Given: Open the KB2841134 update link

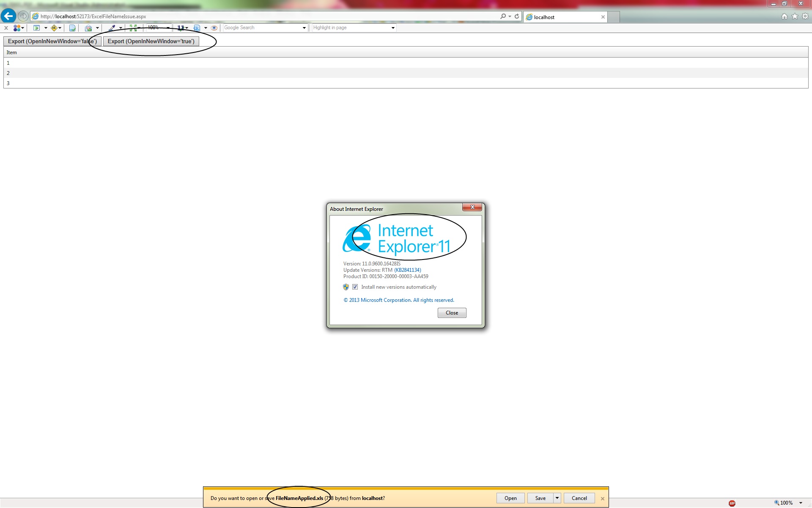Looking at the screenshot, I should click(x=407, y=270).
